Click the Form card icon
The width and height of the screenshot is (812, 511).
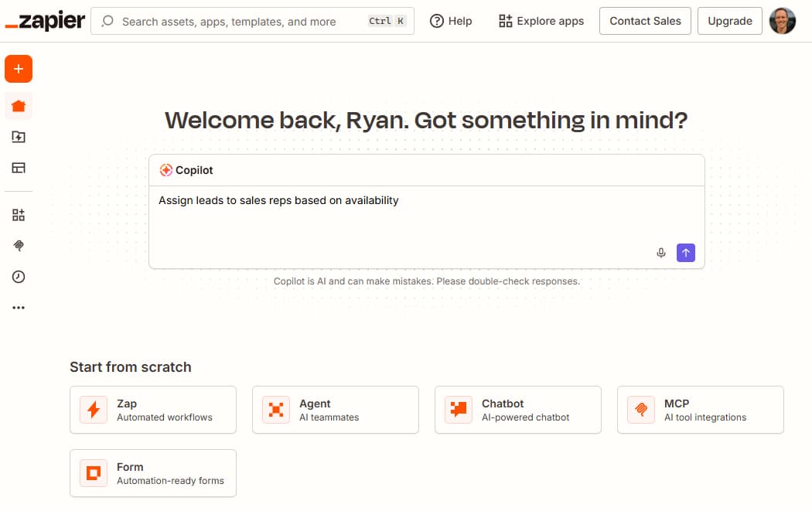click(x=94, y=473)
